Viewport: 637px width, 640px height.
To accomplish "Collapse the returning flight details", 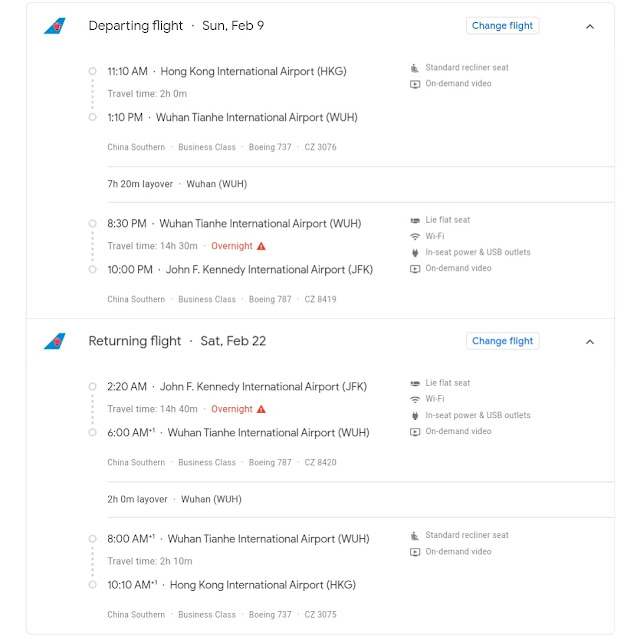I will 590,341.
